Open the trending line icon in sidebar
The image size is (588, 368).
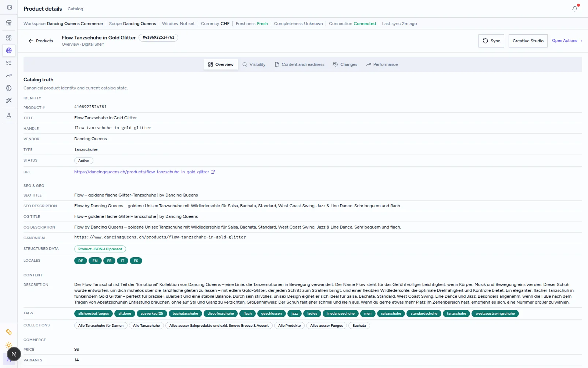click(x=9, y=75)
